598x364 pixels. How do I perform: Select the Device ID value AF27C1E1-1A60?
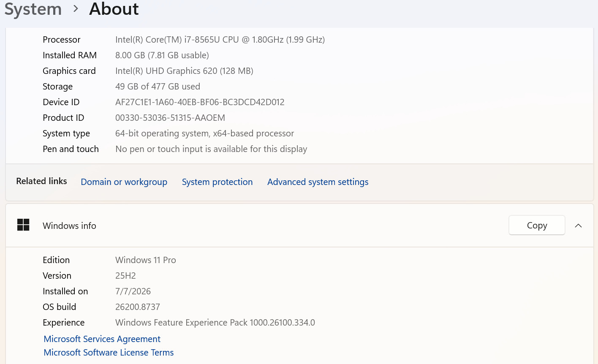[200, 102]
